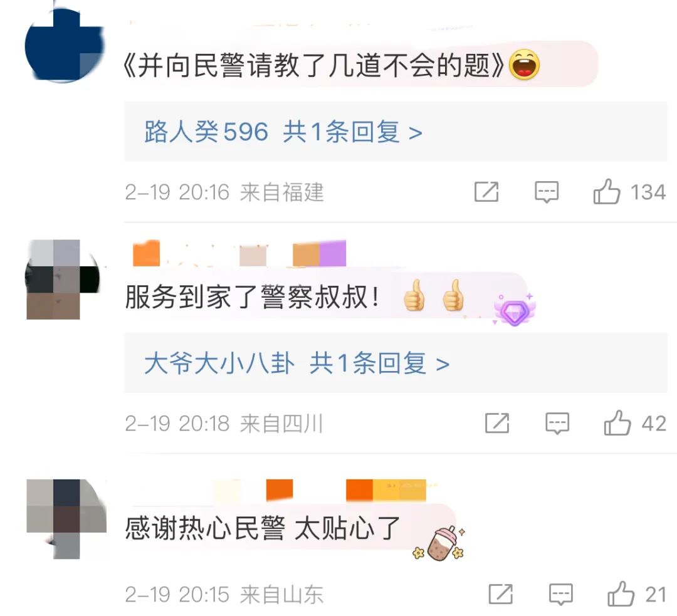Open the second commenter's blurred username

tap(239, 253)
